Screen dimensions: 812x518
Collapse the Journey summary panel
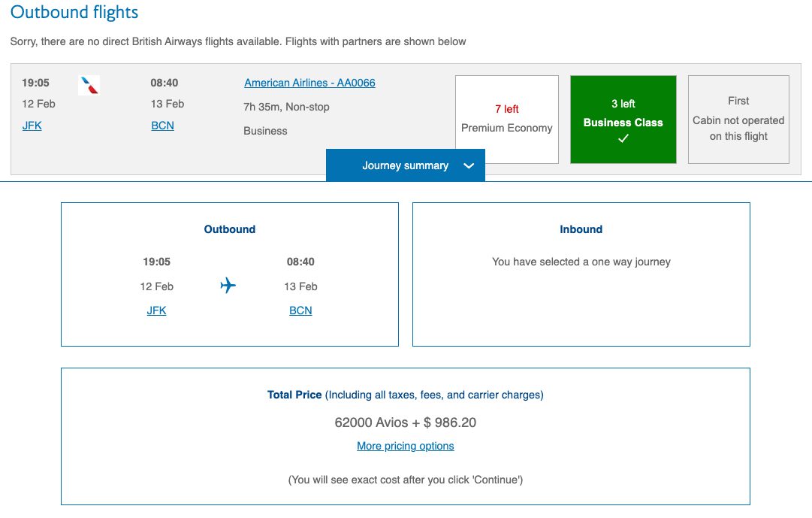point(405,165)
